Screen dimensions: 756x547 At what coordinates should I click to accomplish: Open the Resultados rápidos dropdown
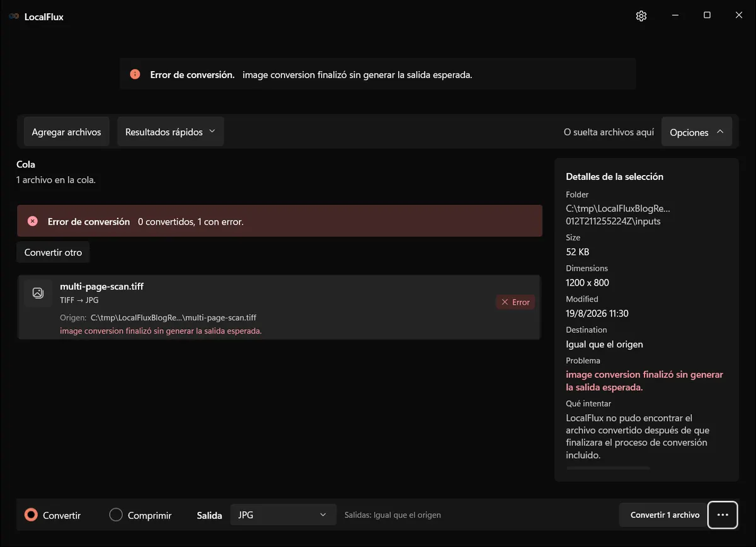tap(171, 132)
